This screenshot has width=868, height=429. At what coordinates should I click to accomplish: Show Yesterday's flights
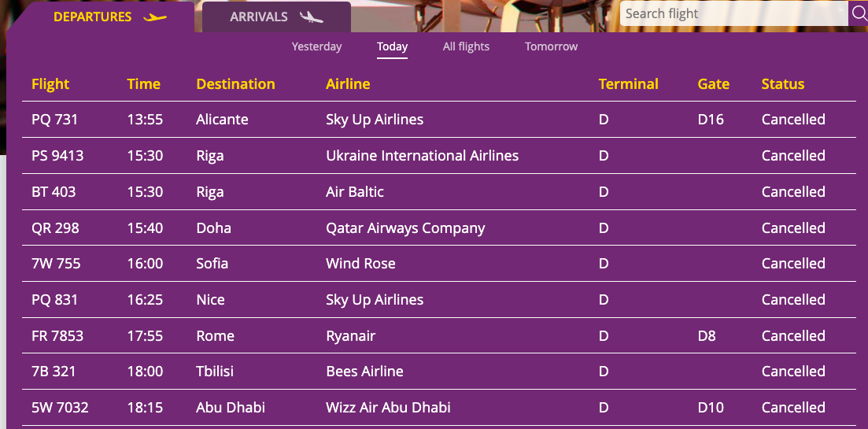[316, 46]
